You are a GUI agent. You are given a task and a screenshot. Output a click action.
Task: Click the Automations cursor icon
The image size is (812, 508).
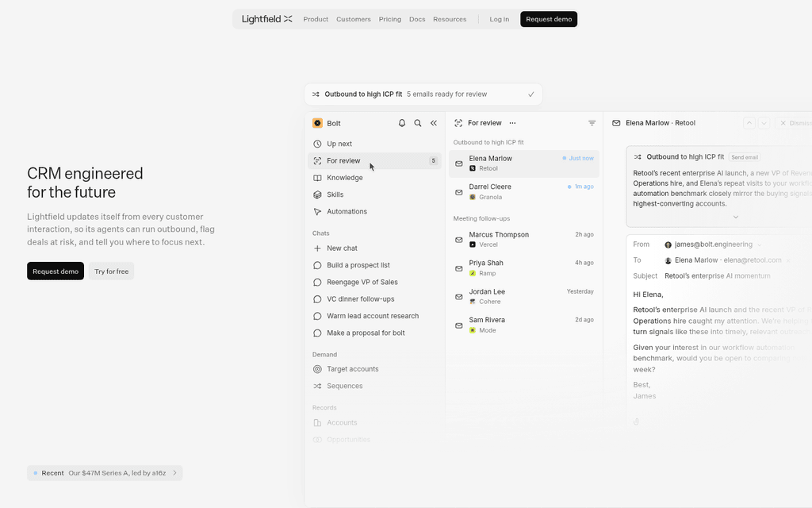click(x=317, y=211)
